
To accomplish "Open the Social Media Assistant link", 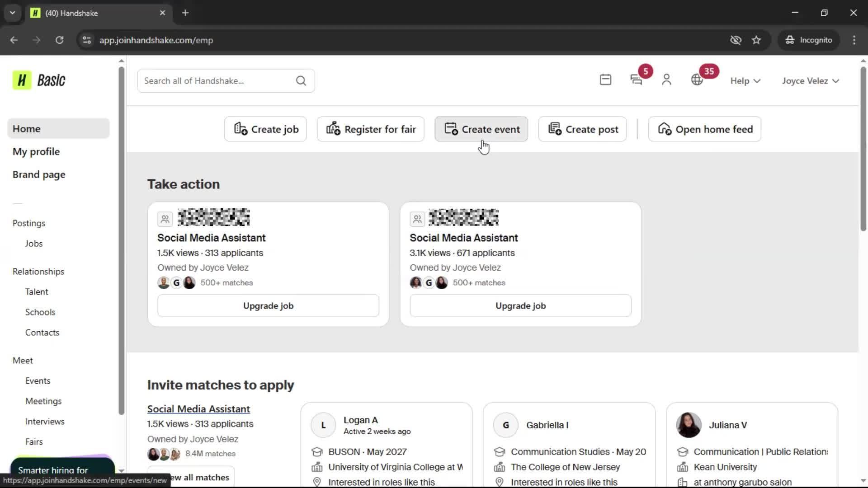I will [198, 409].
